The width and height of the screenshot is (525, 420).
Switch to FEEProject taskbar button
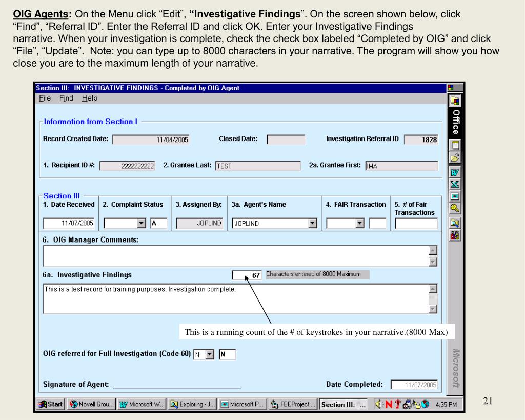coord(293,404)
